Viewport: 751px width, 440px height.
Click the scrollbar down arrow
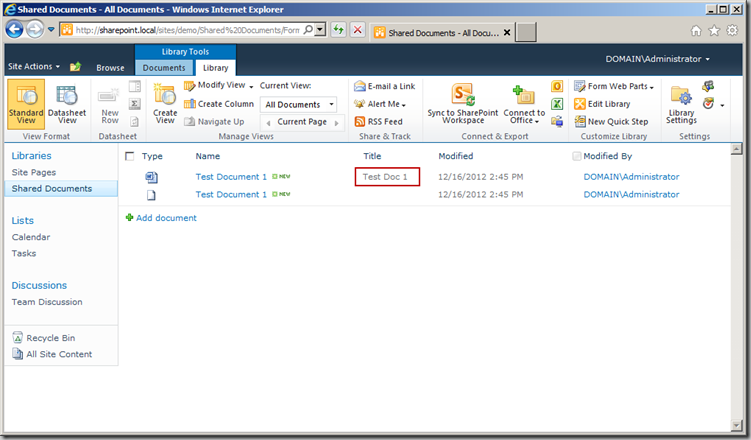736,425
